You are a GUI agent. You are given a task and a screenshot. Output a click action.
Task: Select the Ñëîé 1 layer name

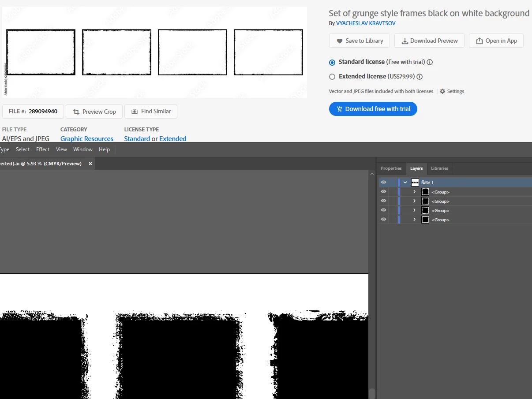tap(427, 183)
